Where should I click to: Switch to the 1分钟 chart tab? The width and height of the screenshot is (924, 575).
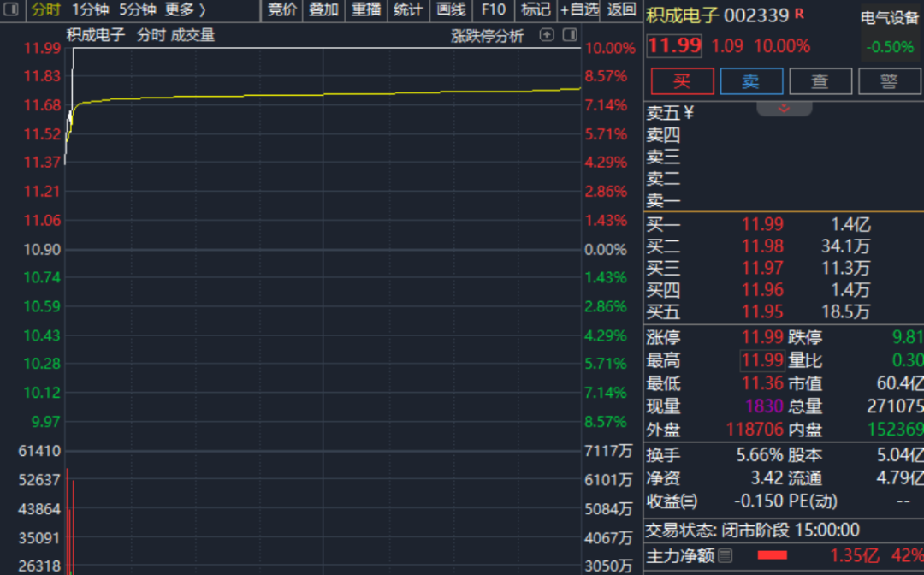pos(91,9)
